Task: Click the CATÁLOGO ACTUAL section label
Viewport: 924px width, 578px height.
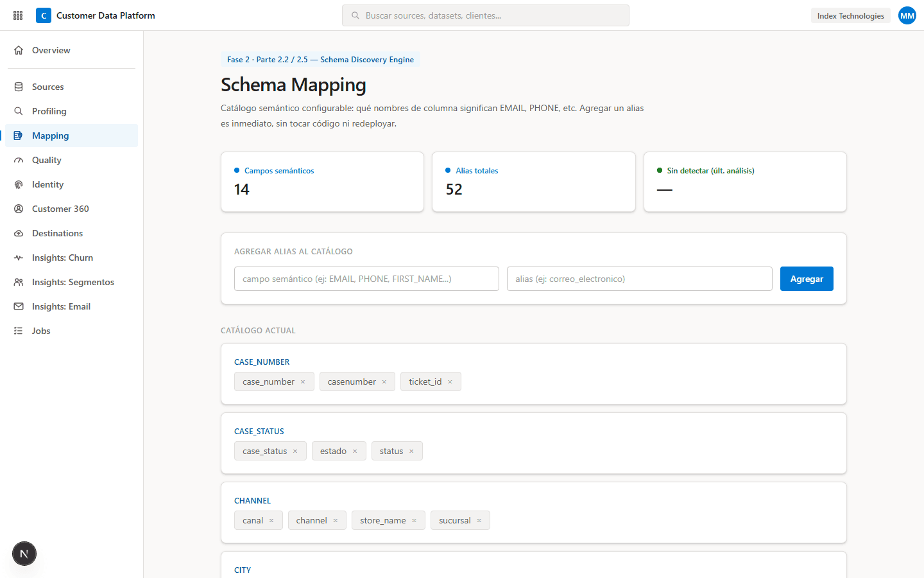Action: point(258,331)
